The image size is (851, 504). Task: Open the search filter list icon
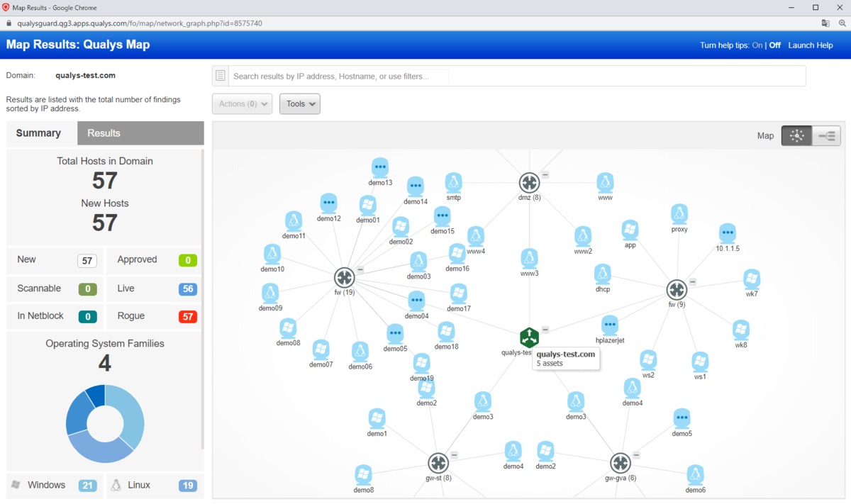tap(221, 76)
